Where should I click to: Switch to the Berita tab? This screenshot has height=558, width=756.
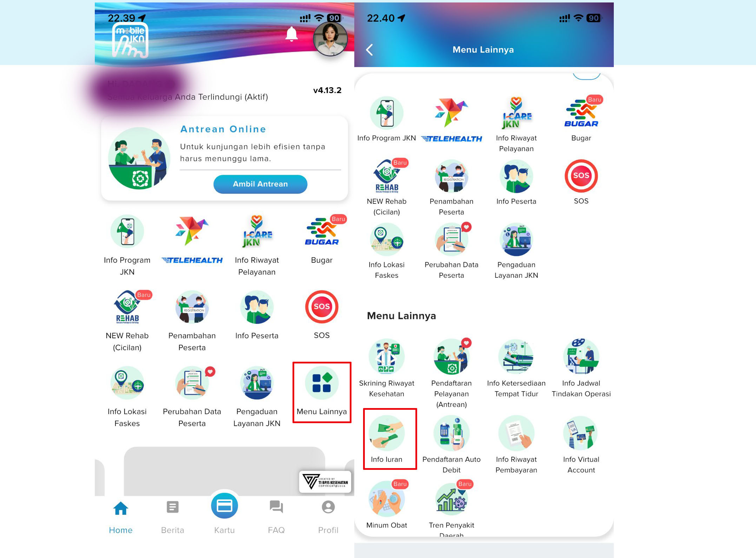[x=172, y=517]
